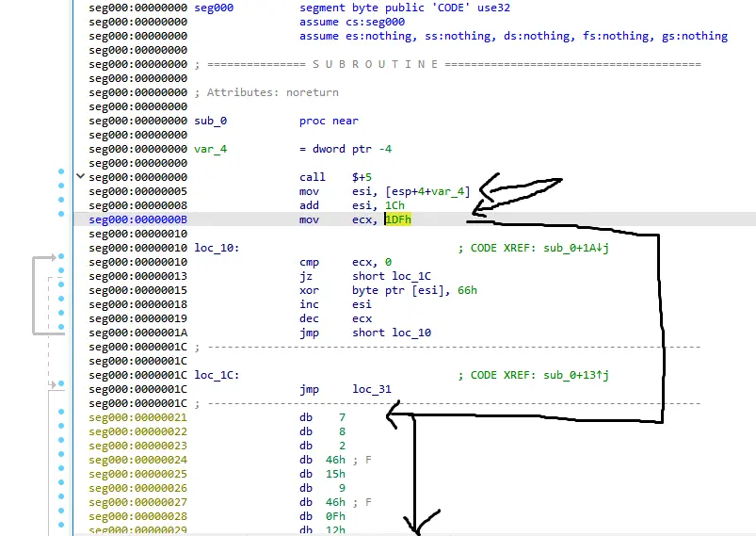This screenshot has width=756, height=536.
Task: Follow the 'sub_0+13↑j' code xref
Action: pos(575,375)
